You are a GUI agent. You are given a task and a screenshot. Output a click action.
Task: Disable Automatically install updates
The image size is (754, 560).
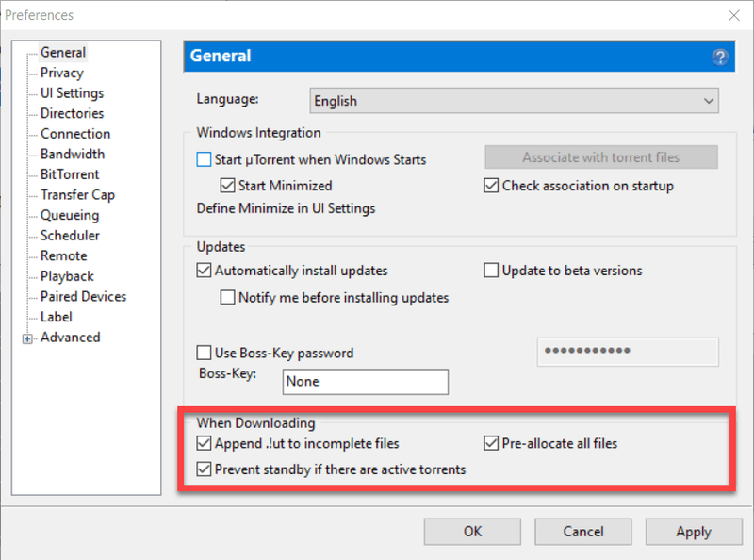(204, 270)
